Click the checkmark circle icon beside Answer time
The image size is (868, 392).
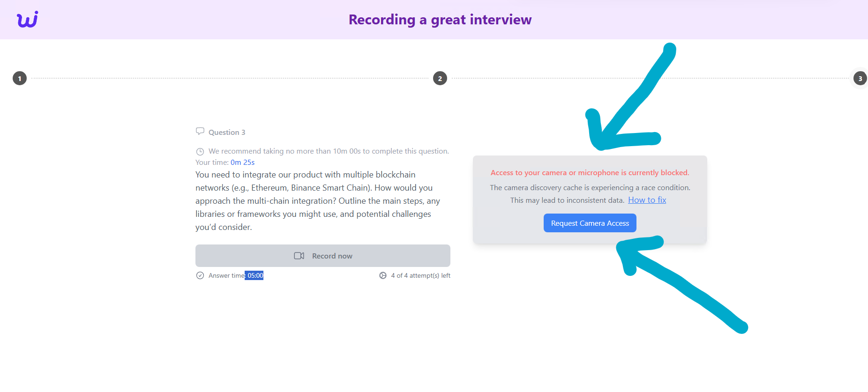tap(200, 275)
